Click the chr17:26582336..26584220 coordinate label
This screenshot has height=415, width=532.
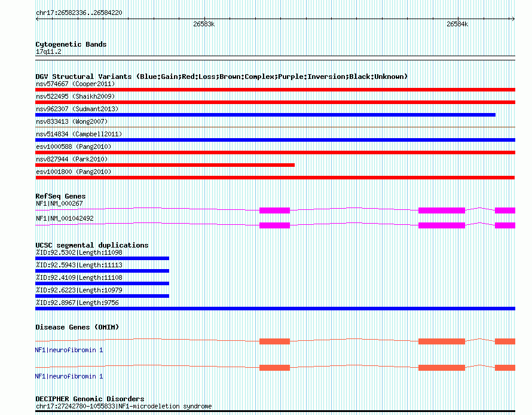tap(79, 13)
